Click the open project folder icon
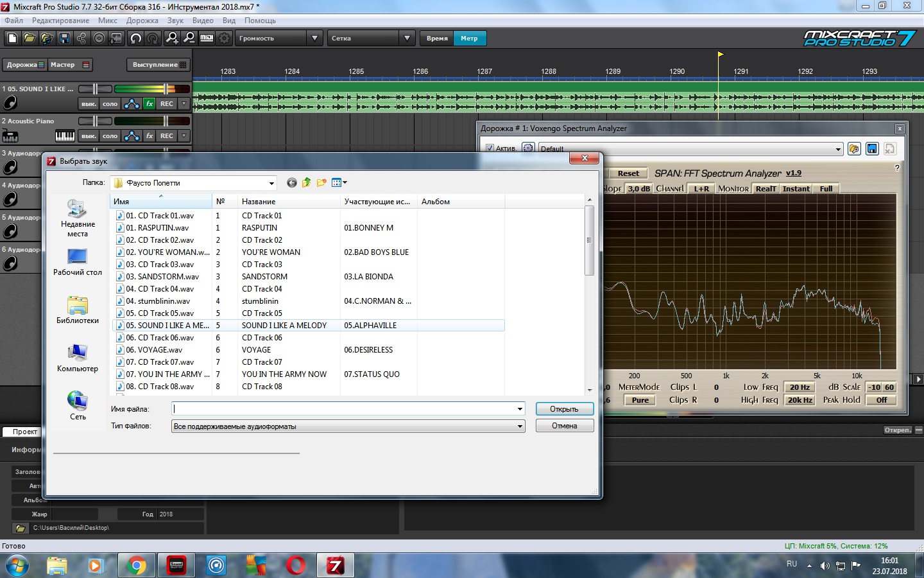 (x=30, y=39)
